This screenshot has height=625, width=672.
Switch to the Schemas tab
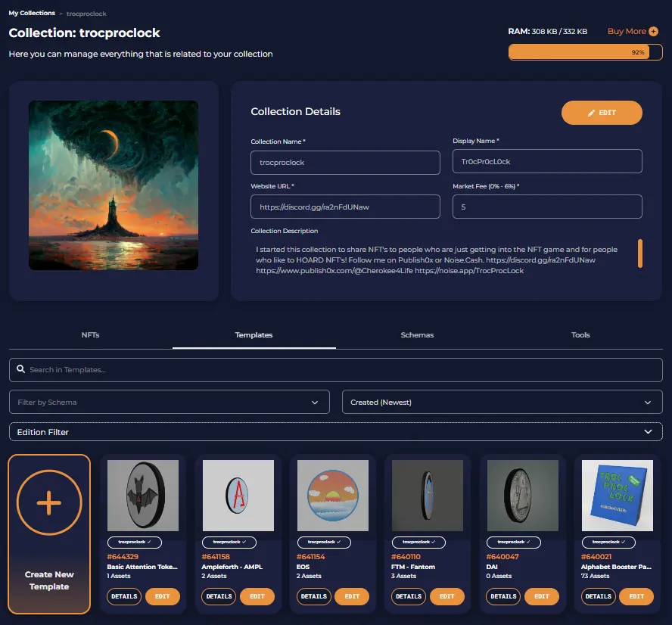pos(418,335)
